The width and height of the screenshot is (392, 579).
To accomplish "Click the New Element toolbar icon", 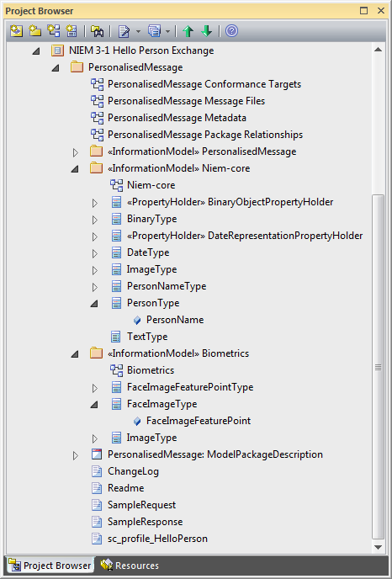I will pos(72,31).
